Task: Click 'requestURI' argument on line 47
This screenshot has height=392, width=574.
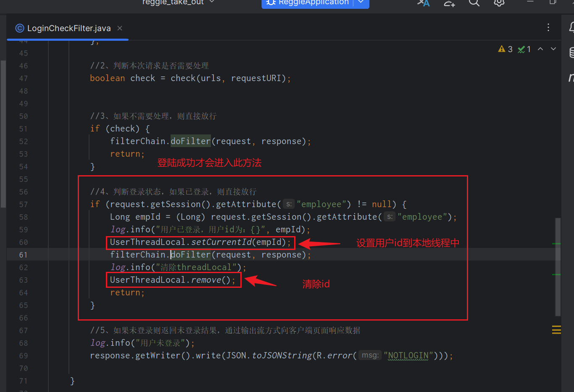Action: pyautogui.click(x=256, y=78)
